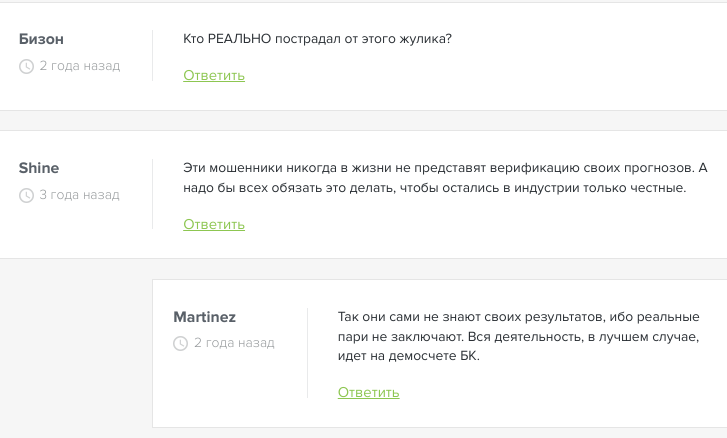Select the comment asking "Кто РЕАЛЬНО пострадал"
The image size is (727, 438).
[x=317, y=38]
